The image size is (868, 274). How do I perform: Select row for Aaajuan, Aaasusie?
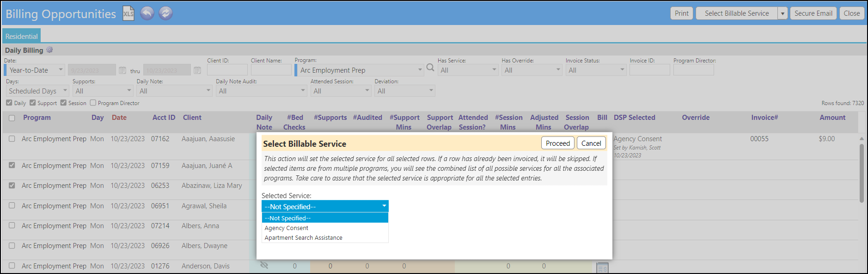click(12, 139)
